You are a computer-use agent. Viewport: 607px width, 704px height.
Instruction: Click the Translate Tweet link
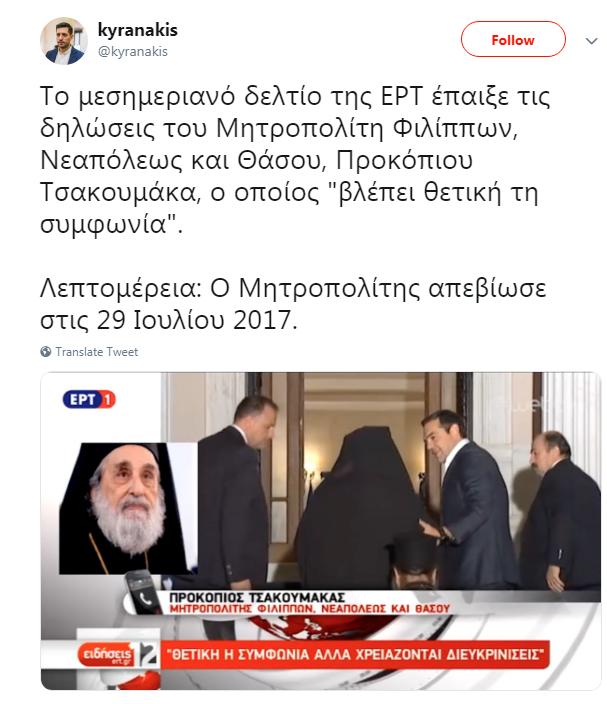(x=97, y=352)
